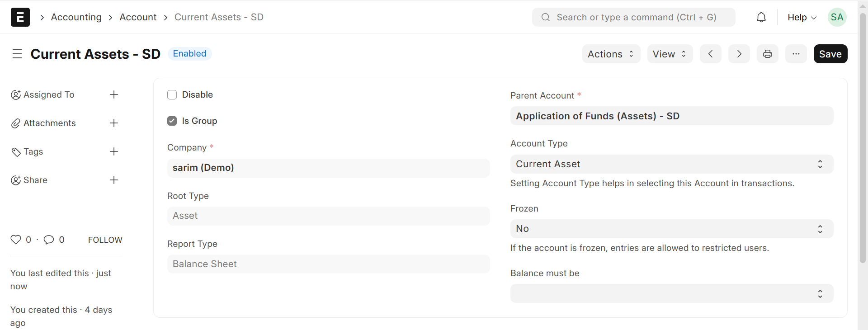Image resolution: width=868 pixels, height=330 pixels.
Task: Open the Account Type dropdown
Action: pos(671,164)
